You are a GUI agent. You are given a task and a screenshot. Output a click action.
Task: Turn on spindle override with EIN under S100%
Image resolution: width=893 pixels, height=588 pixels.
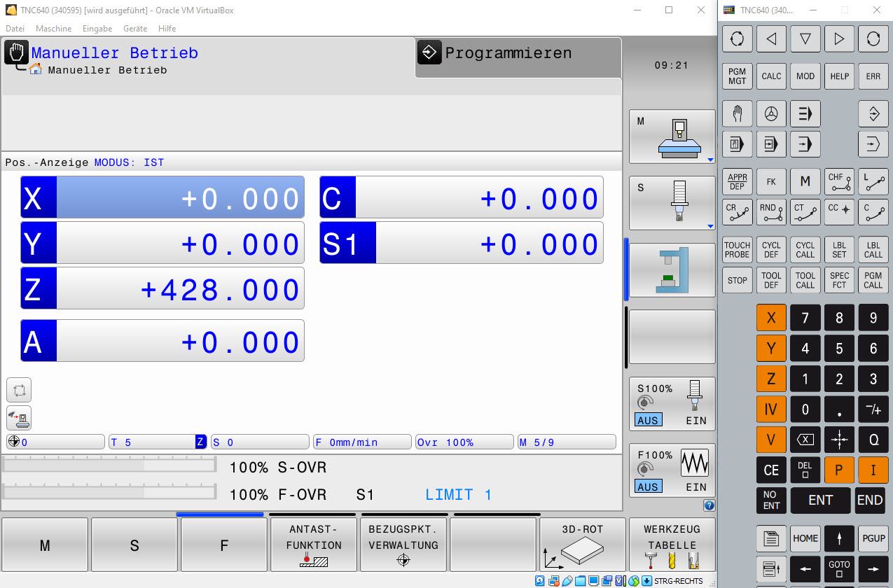pyautogui.click(x=696, y=421)
